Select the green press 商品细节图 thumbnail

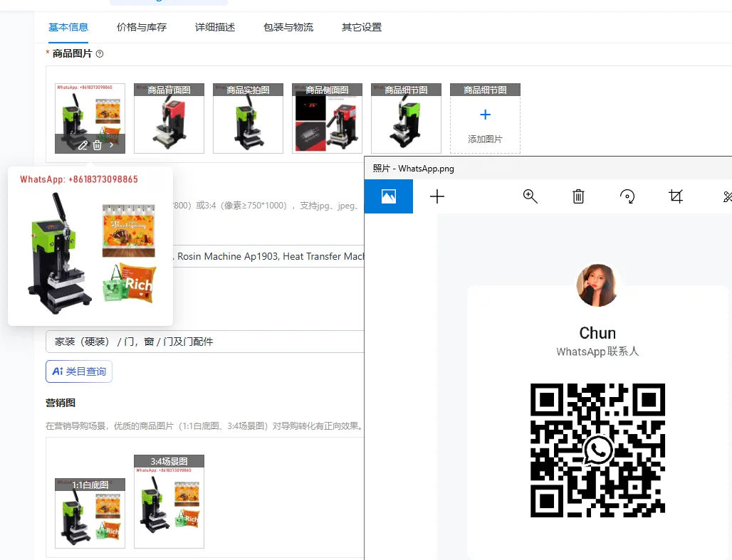tap(406, 119)
